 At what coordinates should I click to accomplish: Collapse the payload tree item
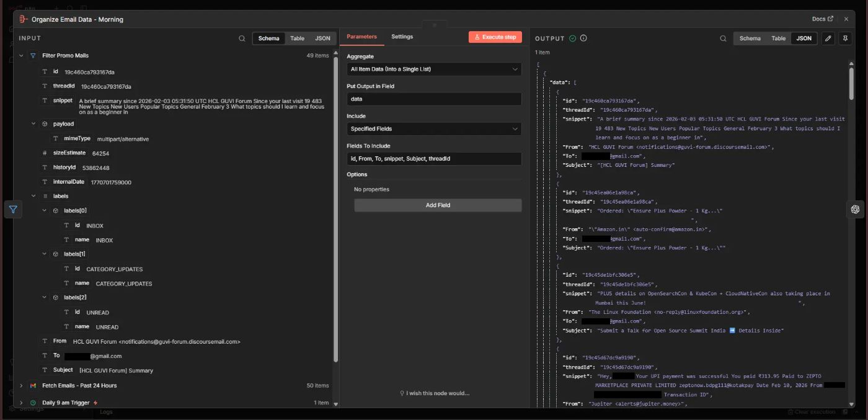pyautogui.click(x=33, y=124)
